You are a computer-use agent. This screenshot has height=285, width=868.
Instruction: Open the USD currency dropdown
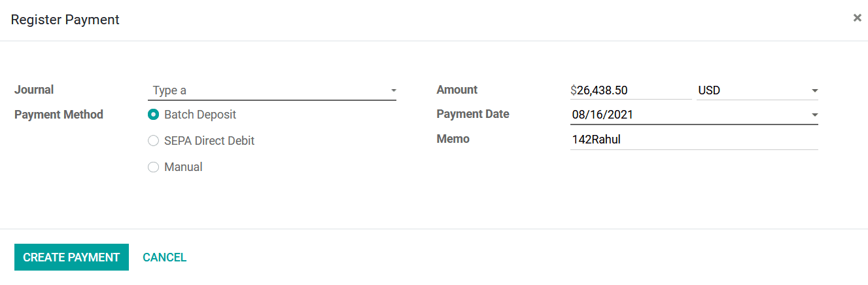757,90
